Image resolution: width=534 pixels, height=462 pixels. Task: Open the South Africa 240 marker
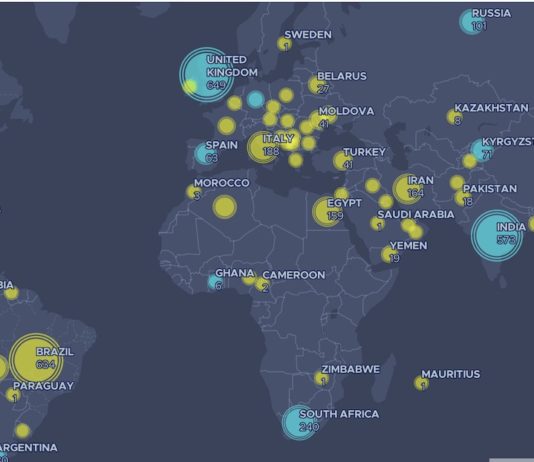pyautogui.click(x=300, y=422)
